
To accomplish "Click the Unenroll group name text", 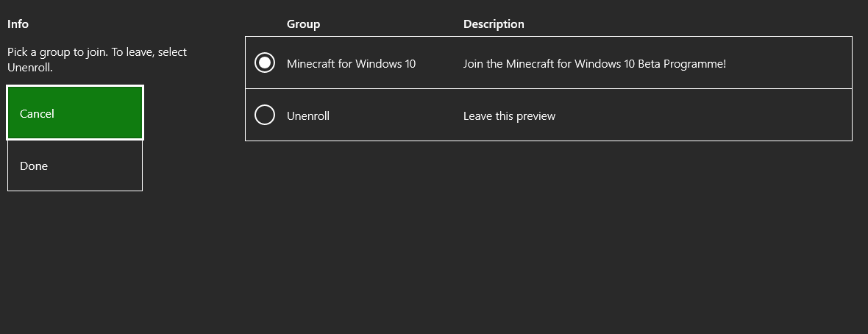I will (307, 116).
